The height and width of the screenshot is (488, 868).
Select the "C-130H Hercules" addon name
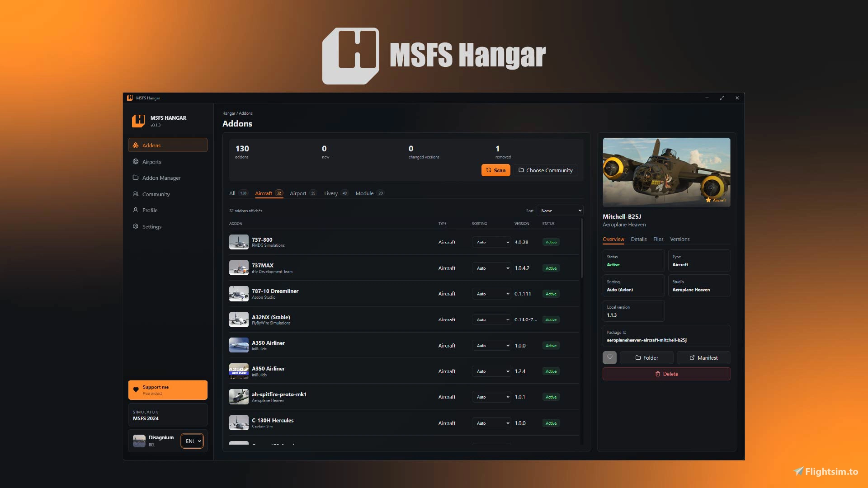273,420
